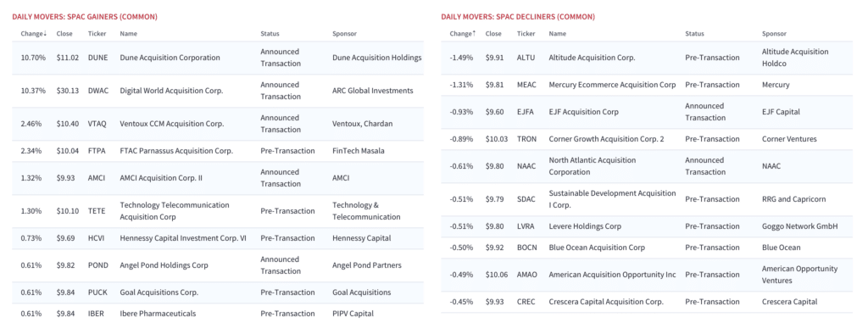Select the decliners Name column header

tap(558, 34)
